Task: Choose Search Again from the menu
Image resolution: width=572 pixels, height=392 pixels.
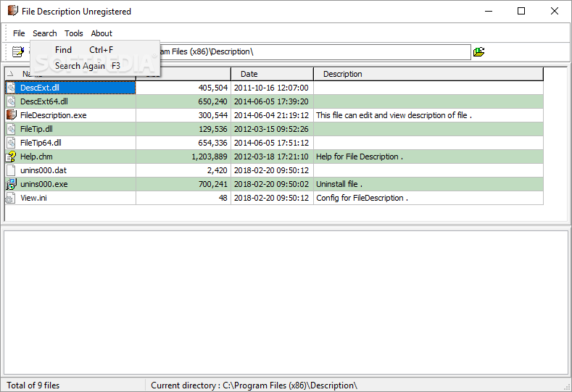Action: point(95,66)
